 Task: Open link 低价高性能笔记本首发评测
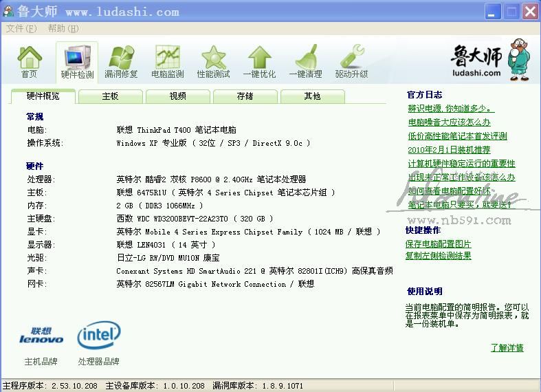(x=458, y=136)
